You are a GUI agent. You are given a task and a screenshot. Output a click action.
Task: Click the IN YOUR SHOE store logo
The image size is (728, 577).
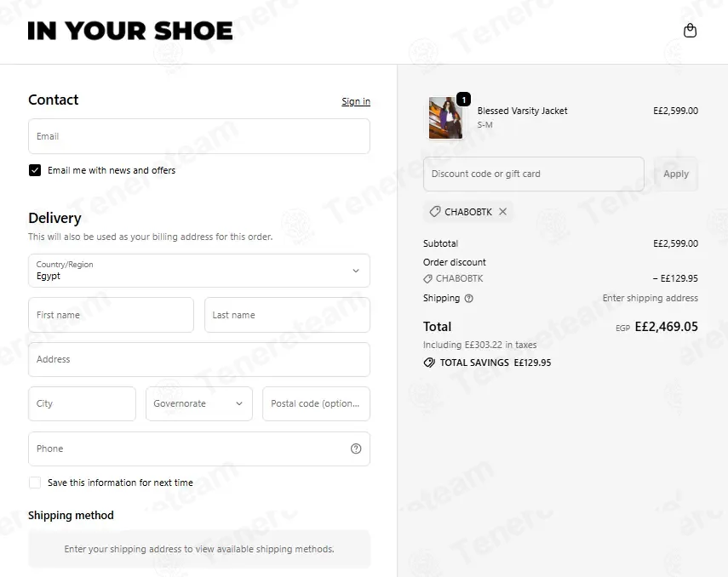click(130, 31)
